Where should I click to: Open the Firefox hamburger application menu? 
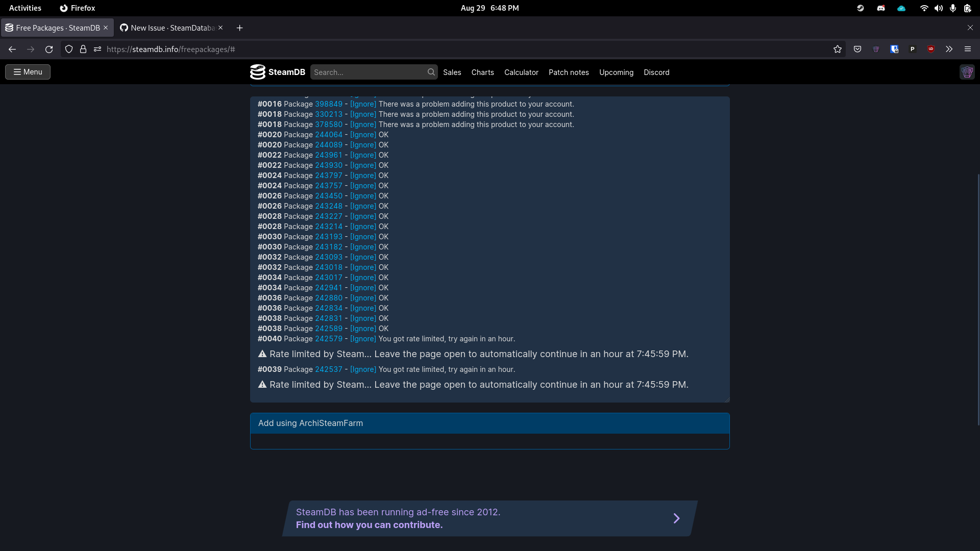[968, 49]
